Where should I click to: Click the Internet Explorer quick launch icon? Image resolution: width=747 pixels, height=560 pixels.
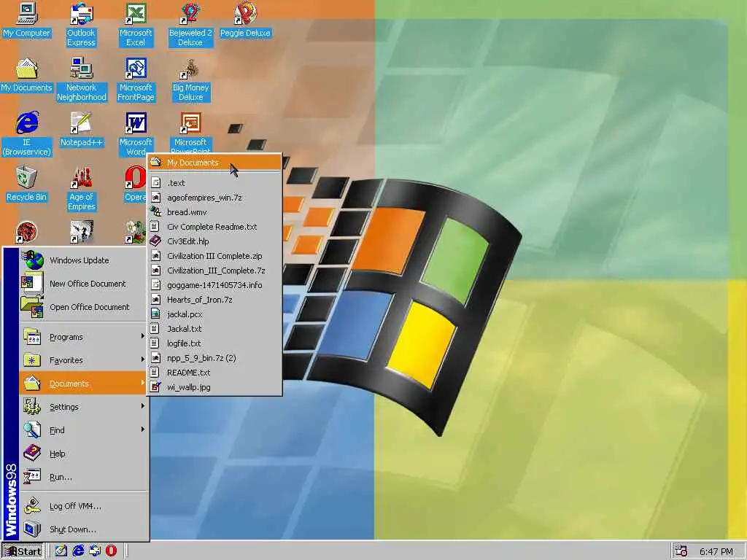pos(78,551)
